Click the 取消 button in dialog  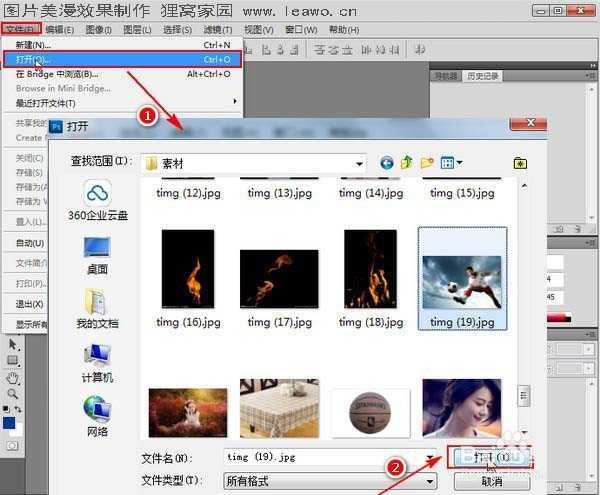click(x=492, y=481)
